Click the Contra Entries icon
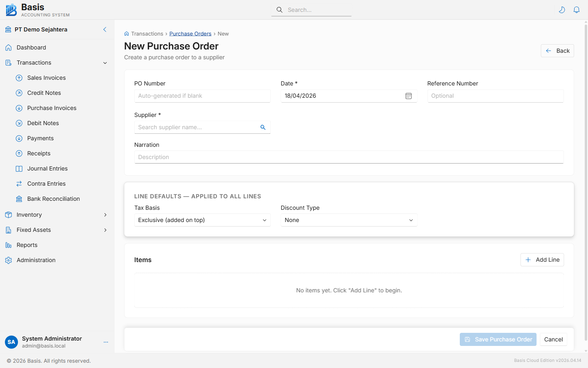The width and height of the screenshot is (588, 368). click(x=19, y=184)
